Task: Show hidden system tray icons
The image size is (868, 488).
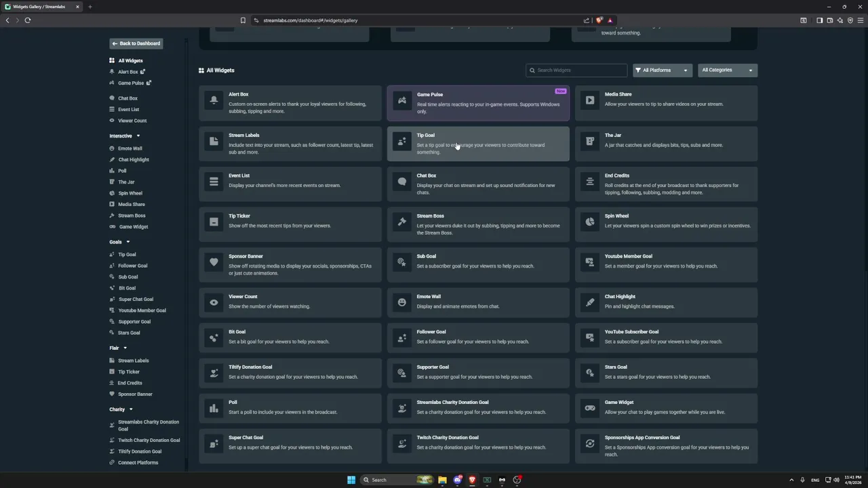Action: coord(791,480)
